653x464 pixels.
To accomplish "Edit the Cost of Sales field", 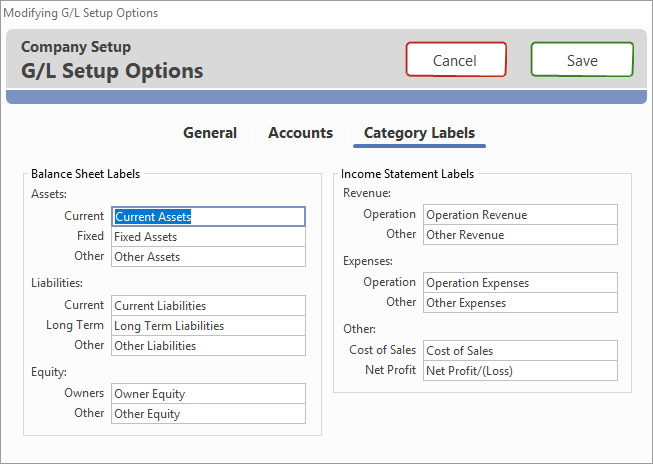I will 520,350.
